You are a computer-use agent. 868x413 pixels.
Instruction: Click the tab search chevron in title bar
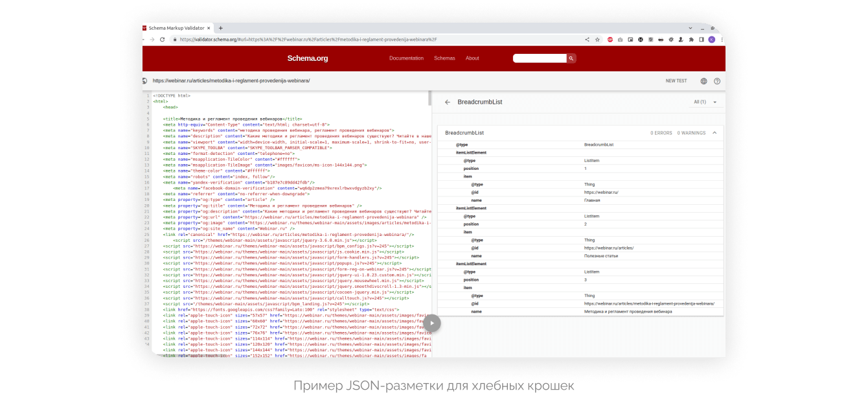click(691, 28)
